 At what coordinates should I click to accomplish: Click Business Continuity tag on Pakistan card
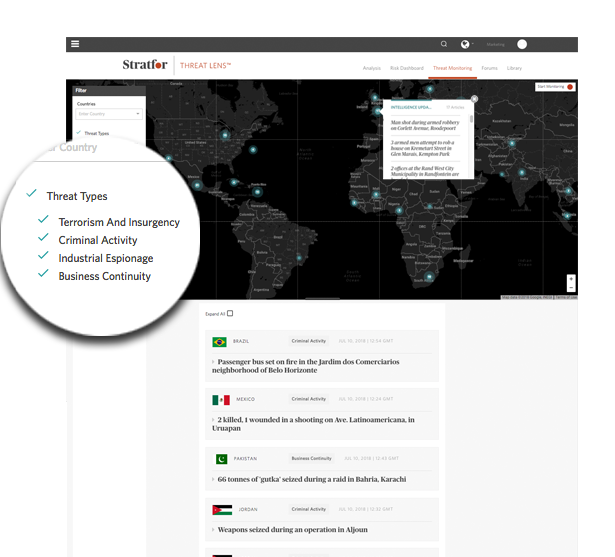click(x=311, y=458)
